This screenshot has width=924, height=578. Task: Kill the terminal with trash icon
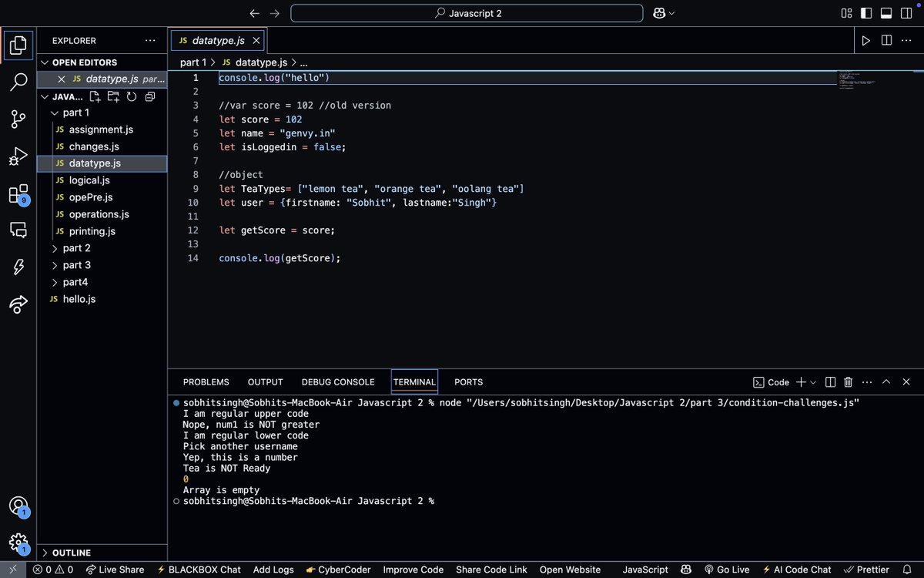point(848,381)
